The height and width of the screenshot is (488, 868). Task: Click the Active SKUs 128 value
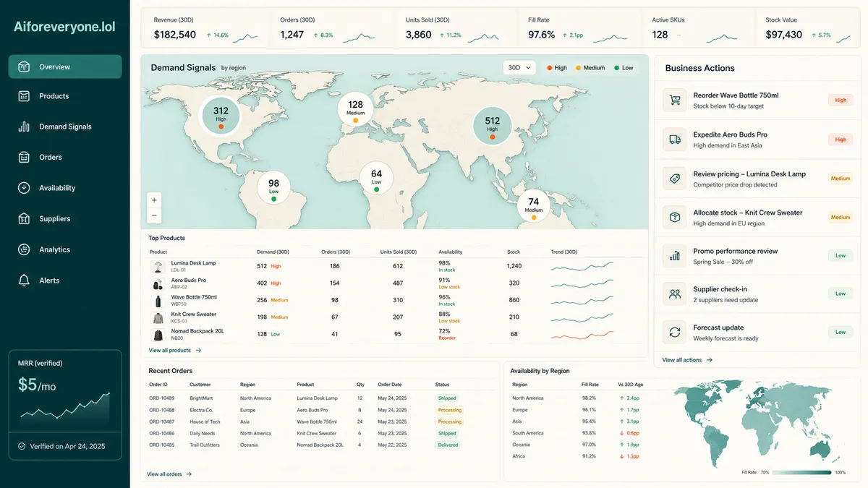[x=660, y=35]
